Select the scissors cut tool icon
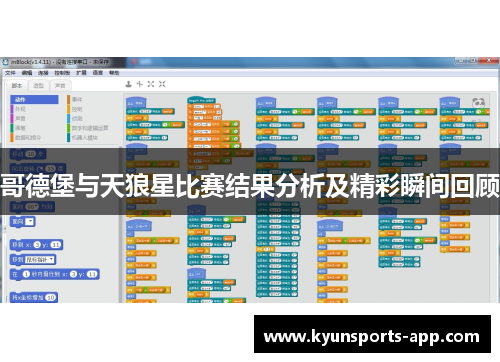The width and height of the screenshot is (500, 362). click(140, 84)
